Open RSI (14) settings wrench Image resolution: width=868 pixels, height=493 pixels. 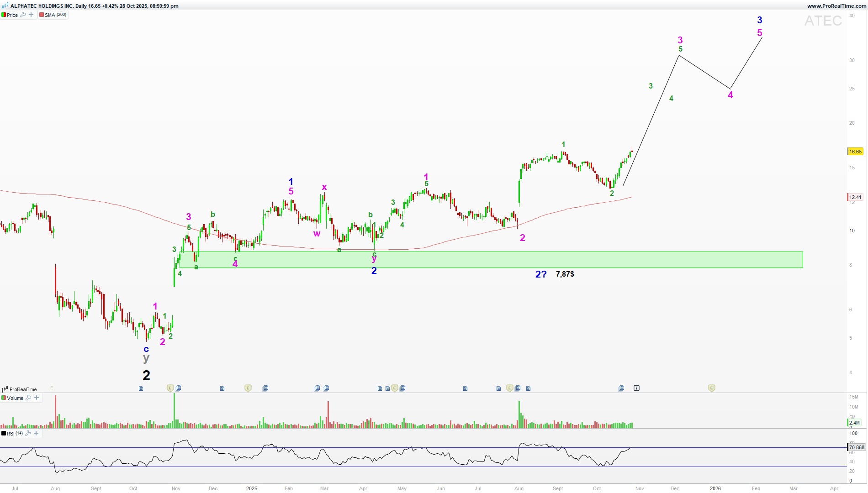tap(28, 433)
